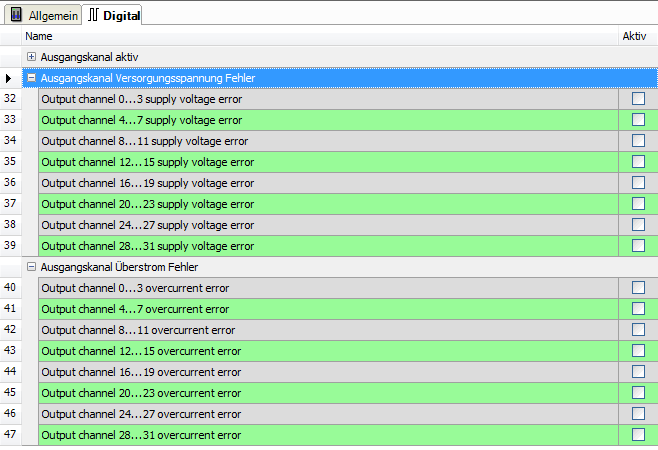
Task: Collapse Ausgangskanal Überstrom Fehler group
Action: pos(31,267)
